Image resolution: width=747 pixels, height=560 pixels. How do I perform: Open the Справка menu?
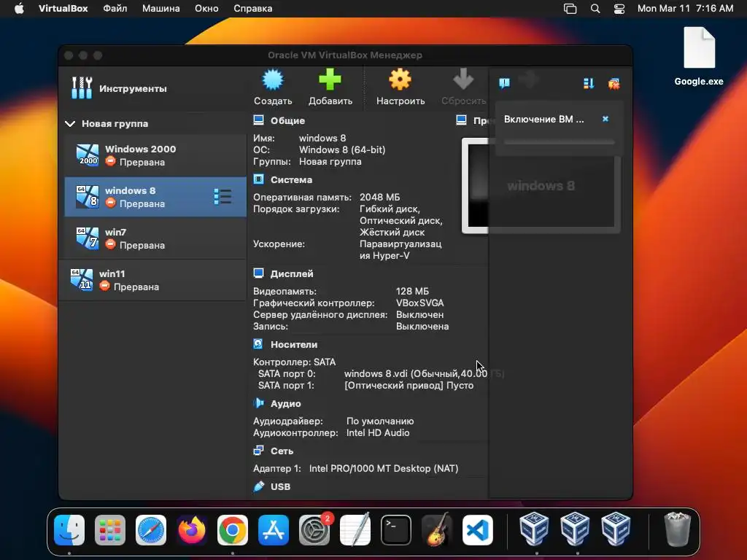click(252, 9)
